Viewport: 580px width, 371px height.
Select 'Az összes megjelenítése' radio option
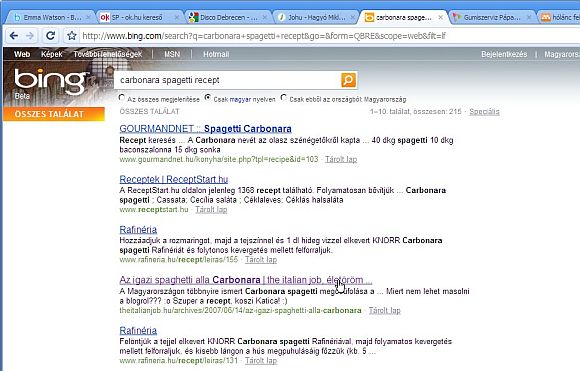pos(122,98)
